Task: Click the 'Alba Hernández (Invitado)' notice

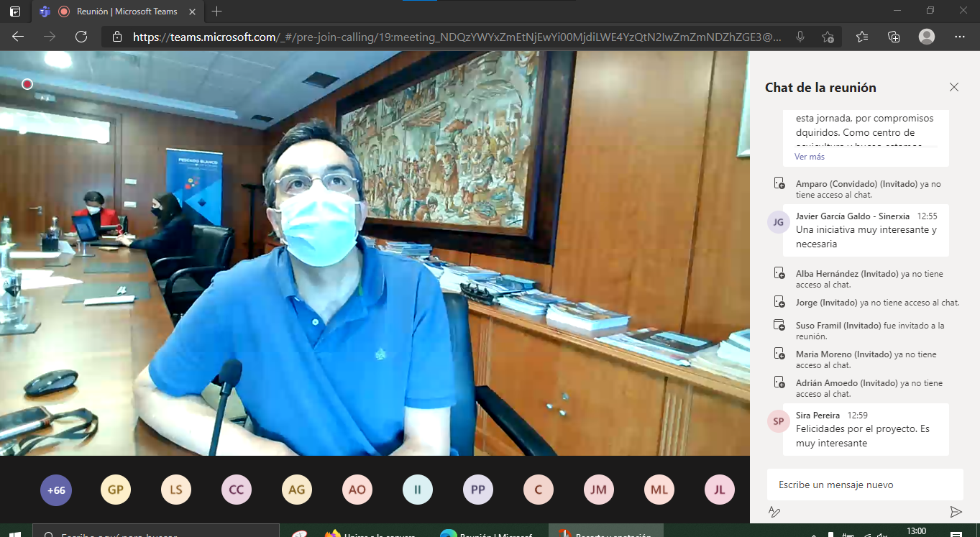Action: point(869,279)
